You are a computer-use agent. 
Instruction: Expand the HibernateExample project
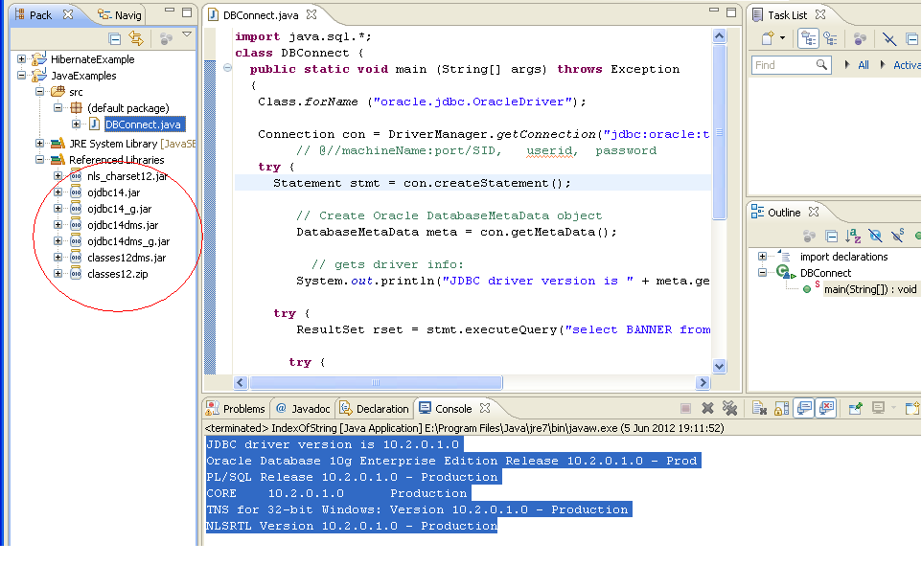click(21, 58)
